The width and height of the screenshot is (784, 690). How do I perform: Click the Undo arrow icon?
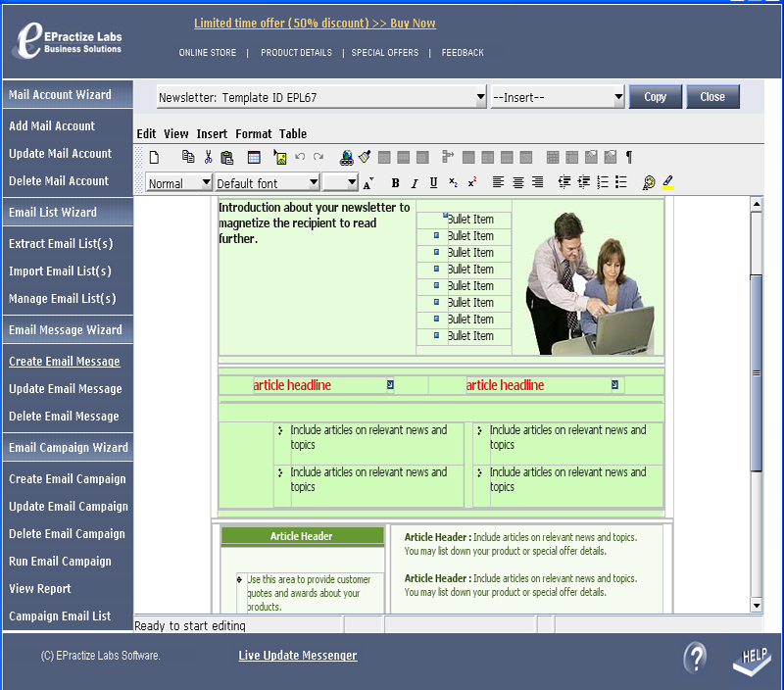click(x=300, y=157)
